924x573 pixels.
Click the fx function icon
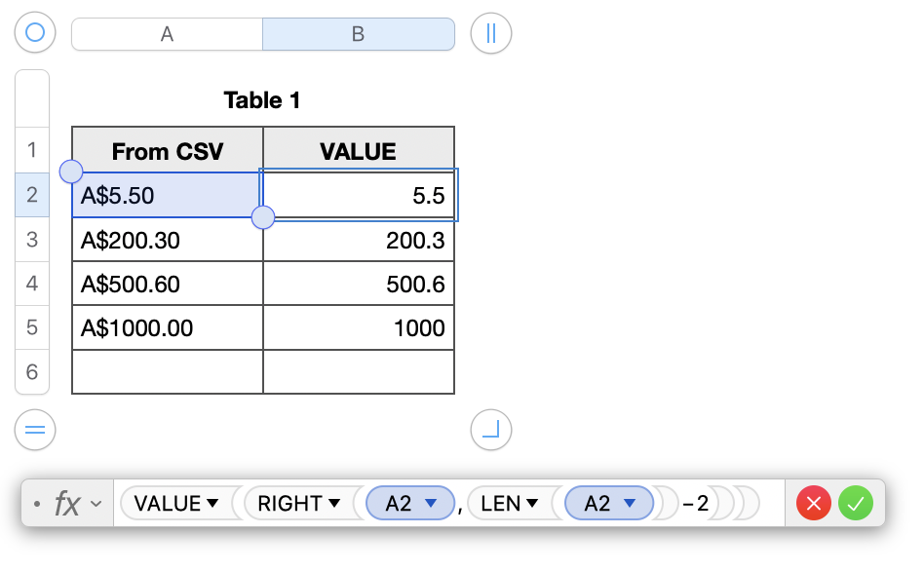(66, 504)
